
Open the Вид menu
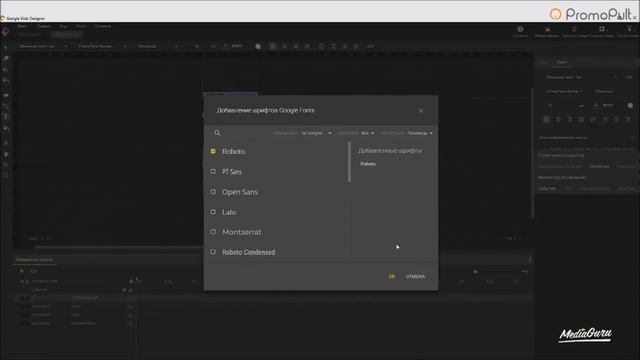click(x=63, y=26)
